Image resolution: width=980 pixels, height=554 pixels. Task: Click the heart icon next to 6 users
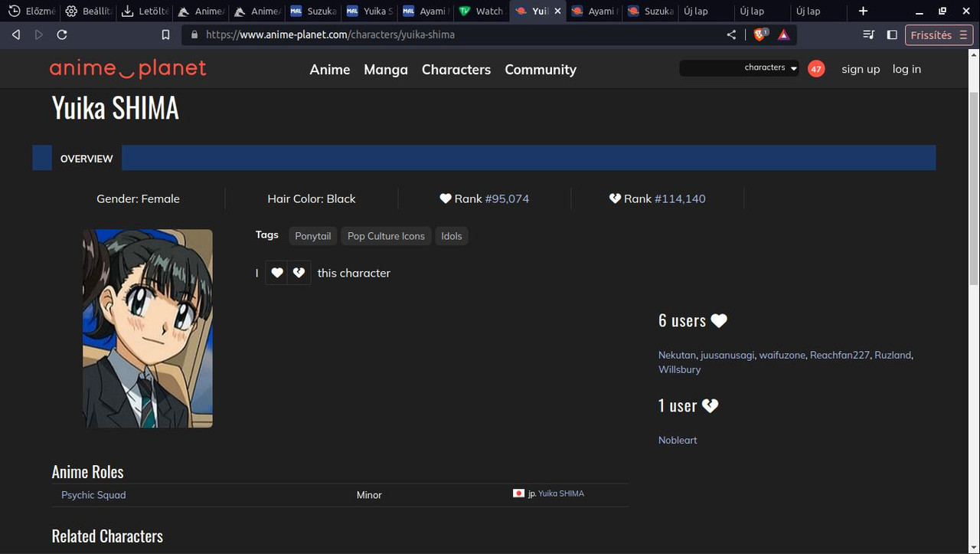[719, 320]
